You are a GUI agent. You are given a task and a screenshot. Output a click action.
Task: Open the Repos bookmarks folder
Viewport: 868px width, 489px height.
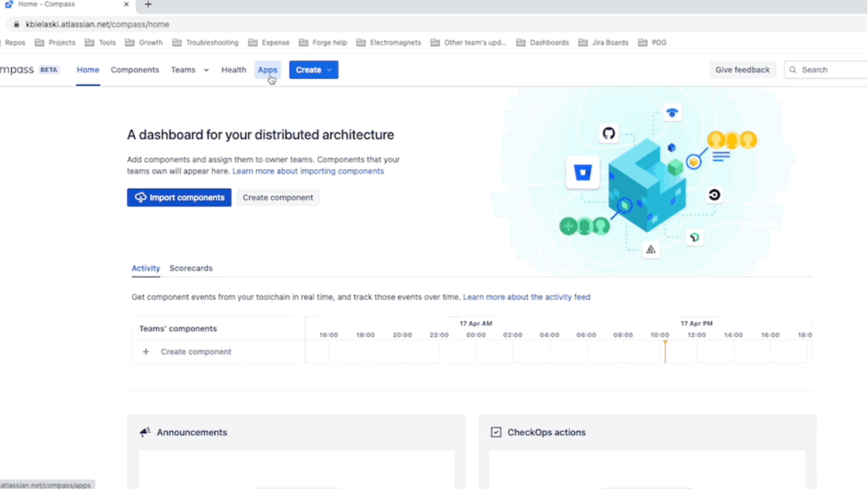[x=14, y=43]
